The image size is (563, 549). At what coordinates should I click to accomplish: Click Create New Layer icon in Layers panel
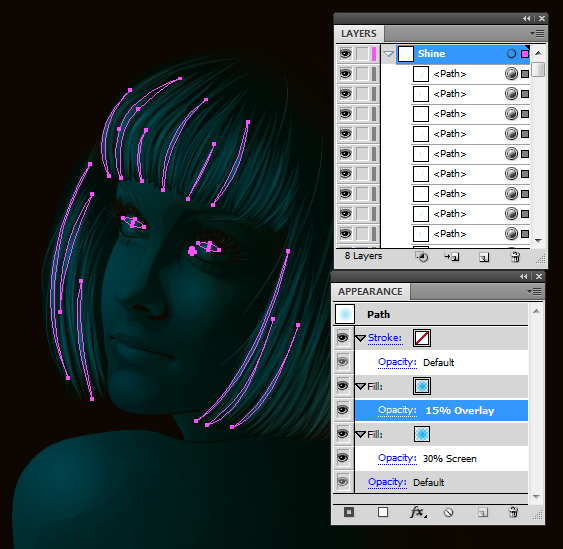coord(484,257)
